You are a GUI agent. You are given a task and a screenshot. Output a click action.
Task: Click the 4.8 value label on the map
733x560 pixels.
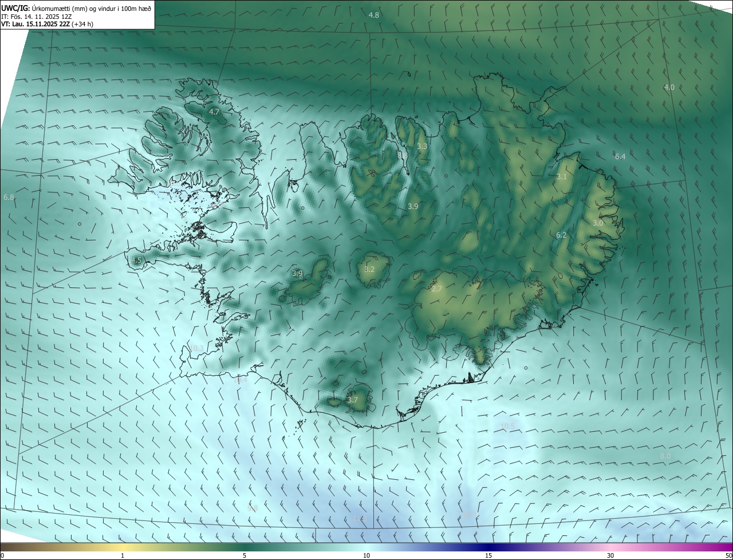click(374, 15)
